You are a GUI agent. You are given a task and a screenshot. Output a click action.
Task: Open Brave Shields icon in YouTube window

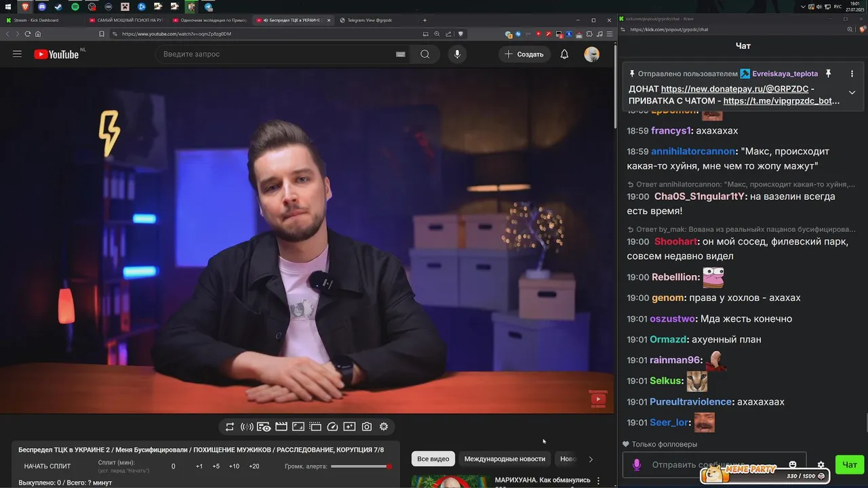point(460,34)
